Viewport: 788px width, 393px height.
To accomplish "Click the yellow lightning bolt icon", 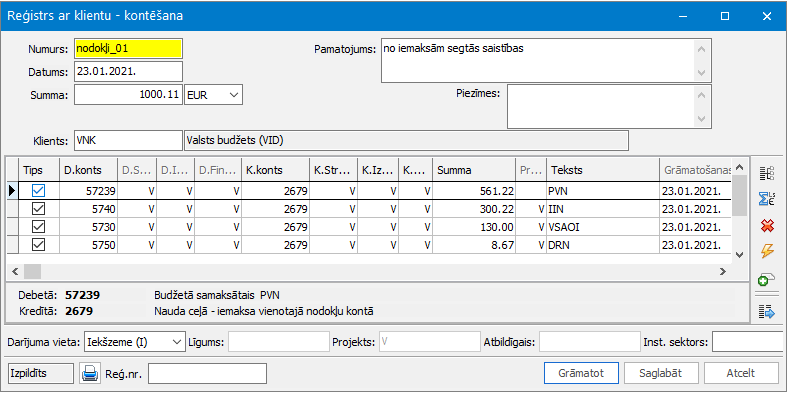I will coord(767,251).
